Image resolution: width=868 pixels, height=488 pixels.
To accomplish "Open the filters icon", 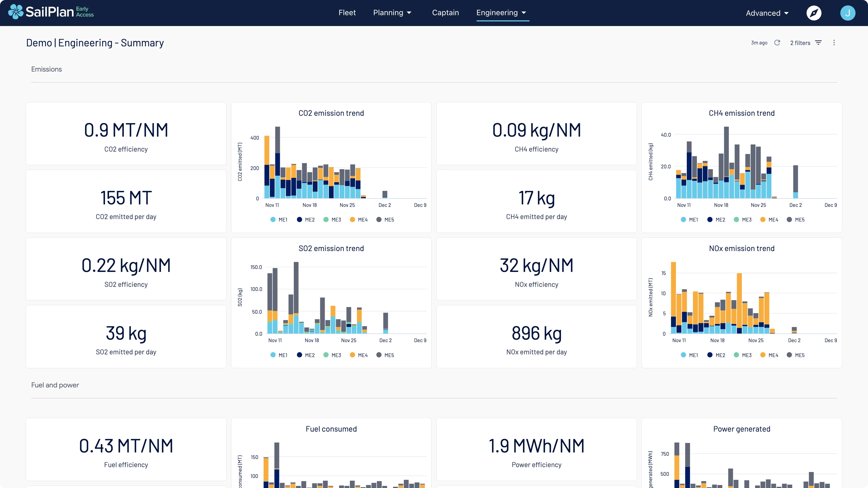I will tap(818, 43).
